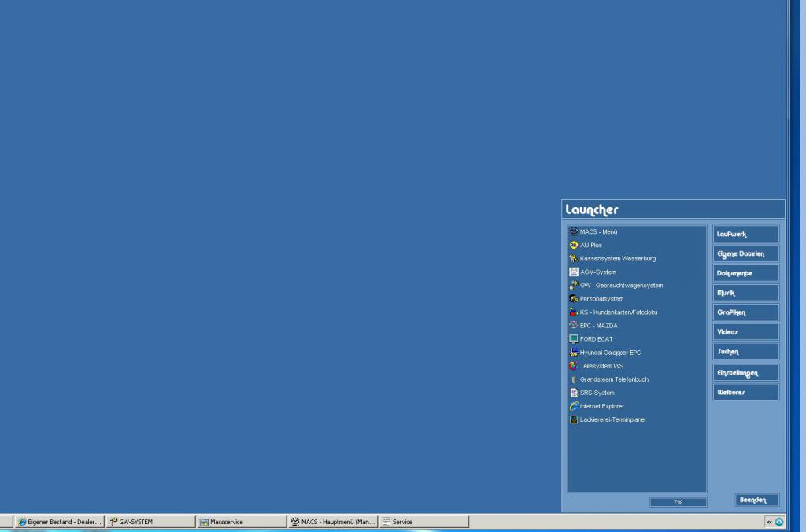Viewport: 806px width, 532px height.
Task: Activate the Service taskbar window
Action: [x=424, y=522]
